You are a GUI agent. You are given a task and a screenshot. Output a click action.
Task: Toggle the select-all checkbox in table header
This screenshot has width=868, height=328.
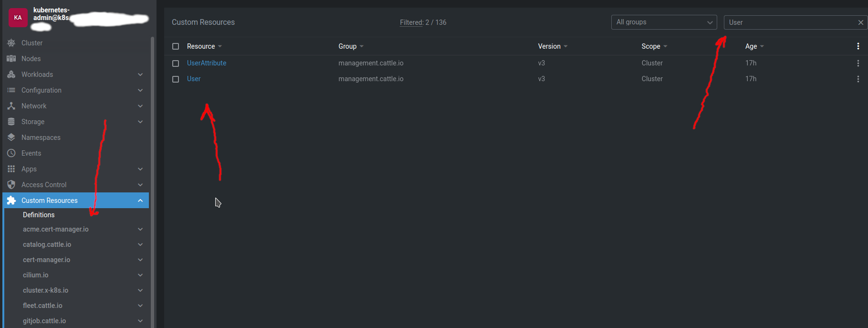pyautogui.click(x=176, y=46)
